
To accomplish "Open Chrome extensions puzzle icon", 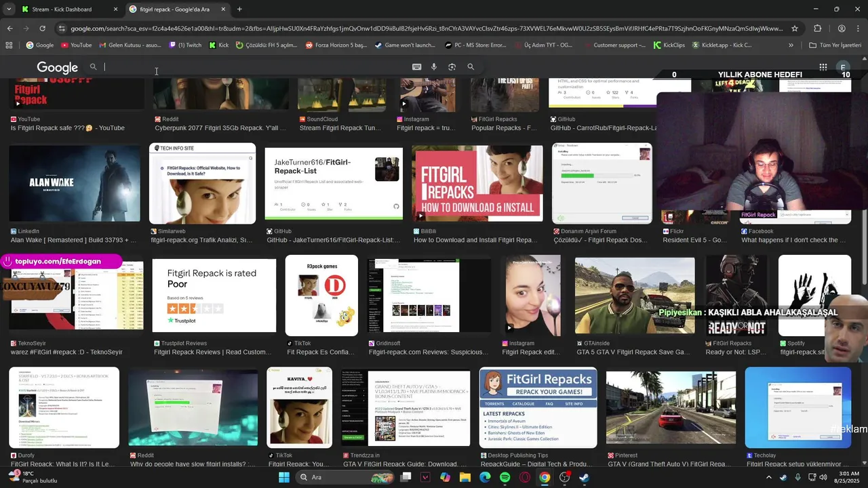I will pyautogui.click(x=817, y=28).
